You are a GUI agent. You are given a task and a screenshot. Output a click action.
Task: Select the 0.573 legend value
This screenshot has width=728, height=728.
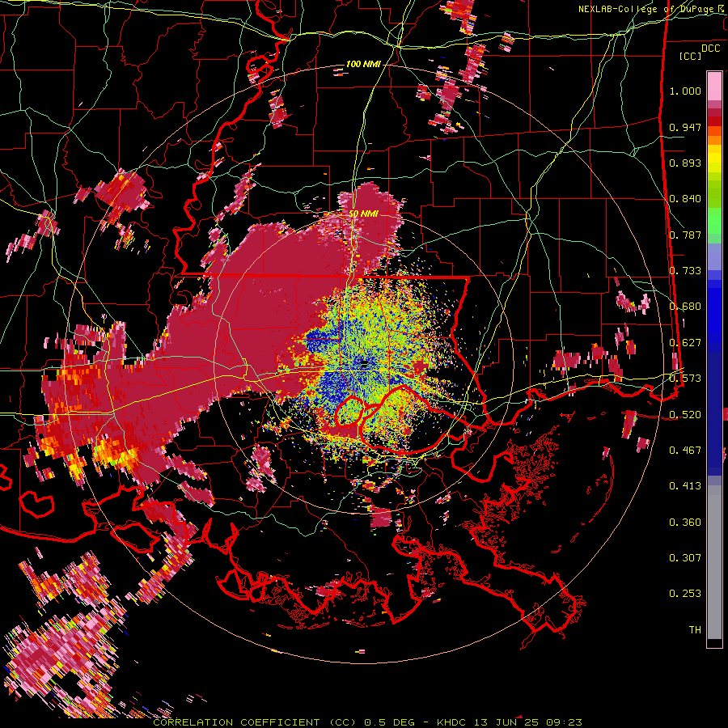pyautogui.click(x=685, y=379)
